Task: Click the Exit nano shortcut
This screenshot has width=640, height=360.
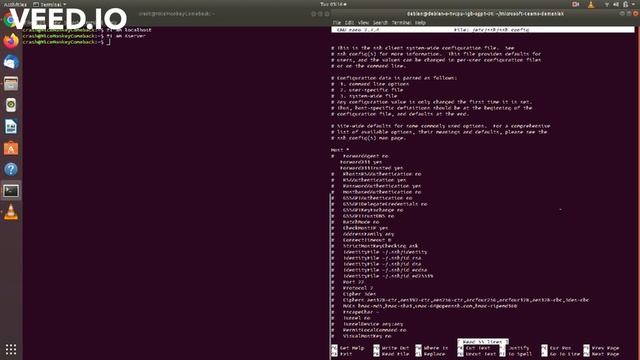Action: point(342,354)
